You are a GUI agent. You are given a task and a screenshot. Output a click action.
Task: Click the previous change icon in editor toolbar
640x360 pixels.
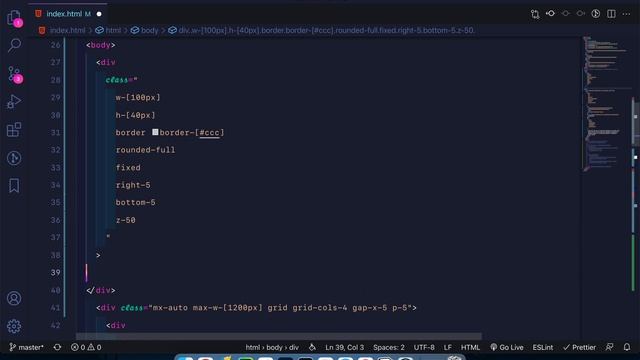[565, 13]
